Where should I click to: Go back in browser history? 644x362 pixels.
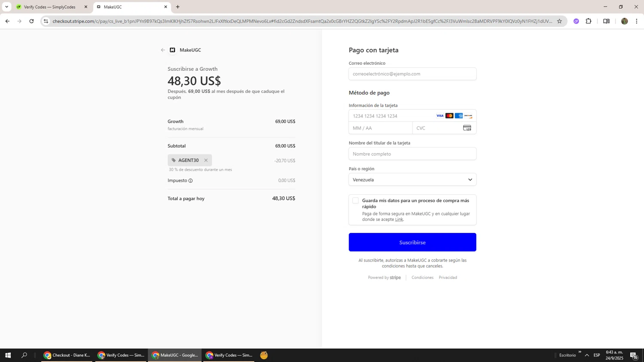click(x=7, y=21)
